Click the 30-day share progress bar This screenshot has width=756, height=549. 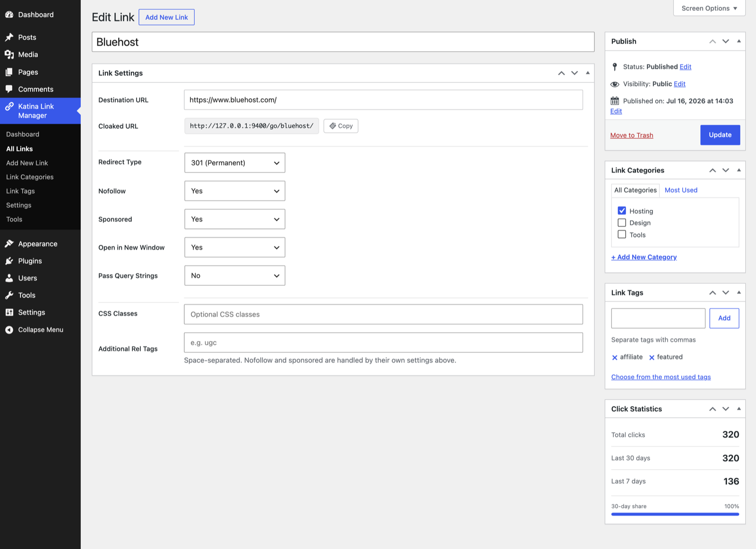(x=675, y=514)
